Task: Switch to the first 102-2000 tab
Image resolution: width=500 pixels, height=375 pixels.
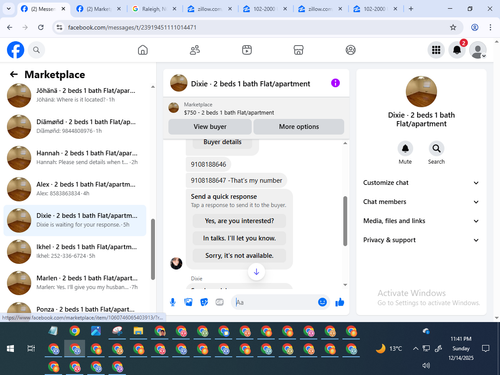Action: point(265,9)
